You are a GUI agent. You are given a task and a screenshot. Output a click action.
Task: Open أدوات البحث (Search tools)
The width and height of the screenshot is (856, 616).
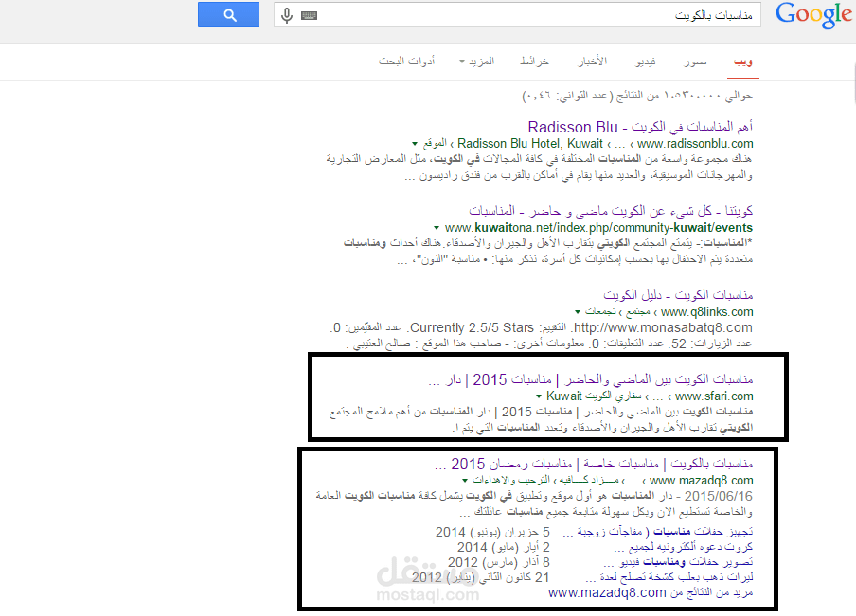point(407,62)
